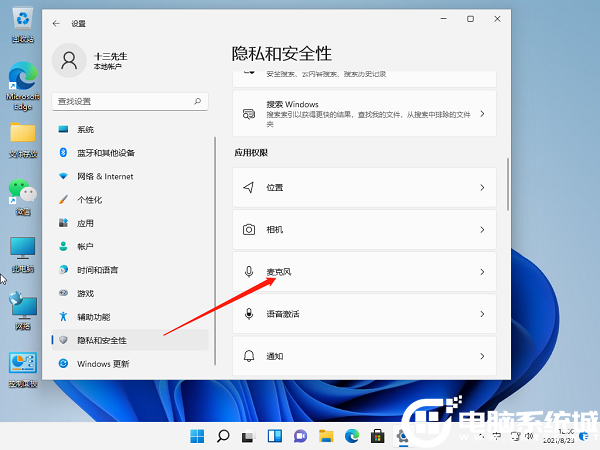Open 辅助功能 settings
Screen dimensions: 600x450
coord(130,317)
